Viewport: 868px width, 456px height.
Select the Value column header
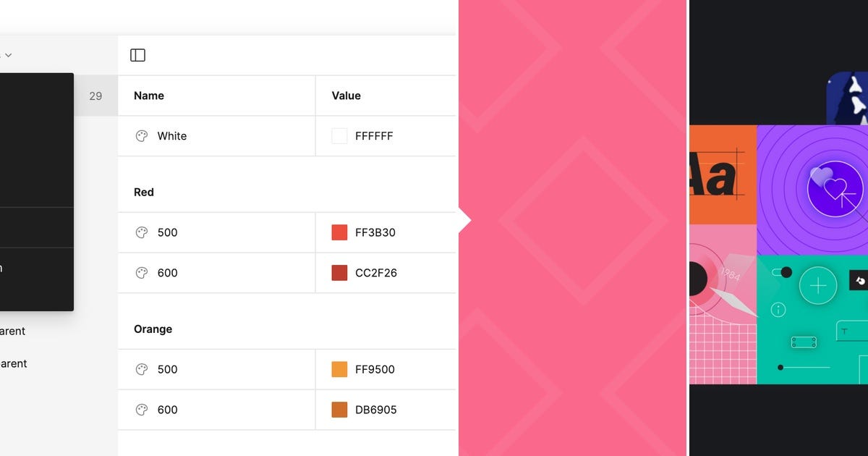pos(346,95)
